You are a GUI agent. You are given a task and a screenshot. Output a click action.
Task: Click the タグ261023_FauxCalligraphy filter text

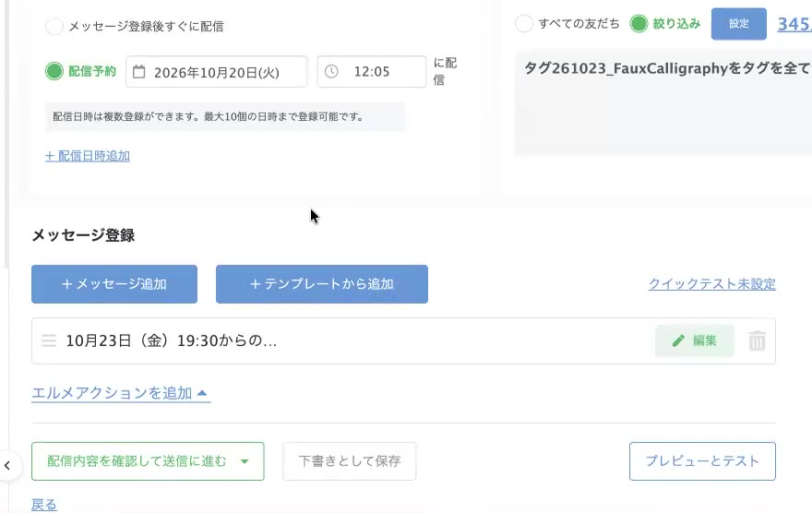coord(667,67)
